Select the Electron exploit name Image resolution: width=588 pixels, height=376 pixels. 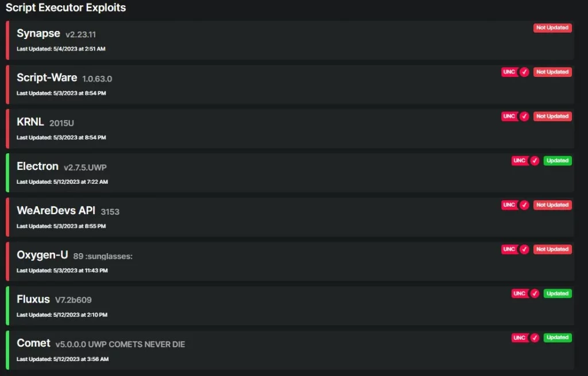pyautogui.click(x=37, y=166)
